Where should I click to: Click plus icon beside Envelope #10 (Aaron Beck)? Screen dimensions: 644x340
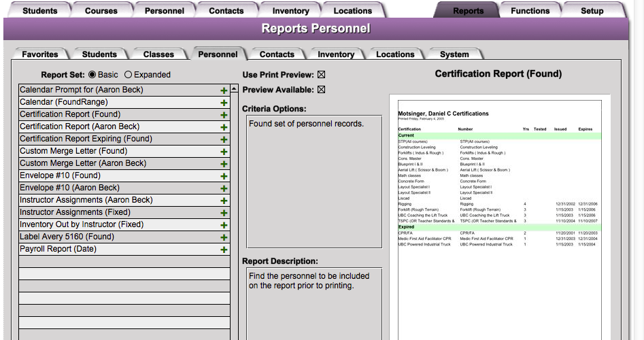coord(224,188)
